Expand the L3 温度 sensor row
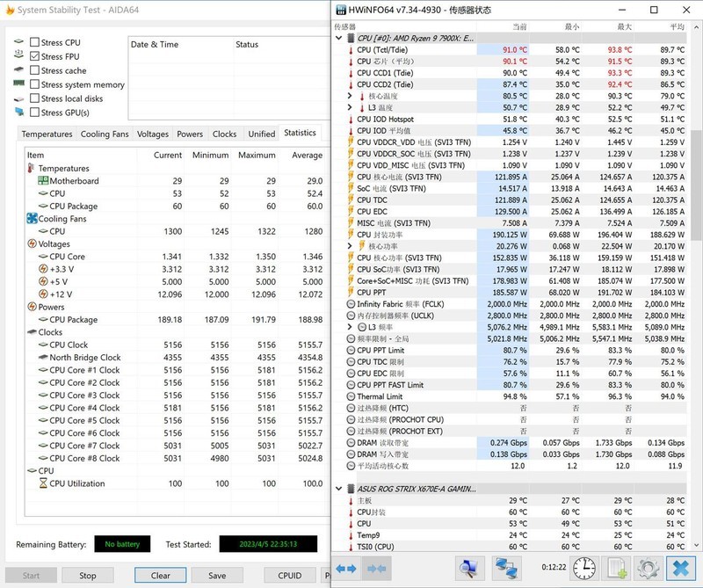 (351, 107)
